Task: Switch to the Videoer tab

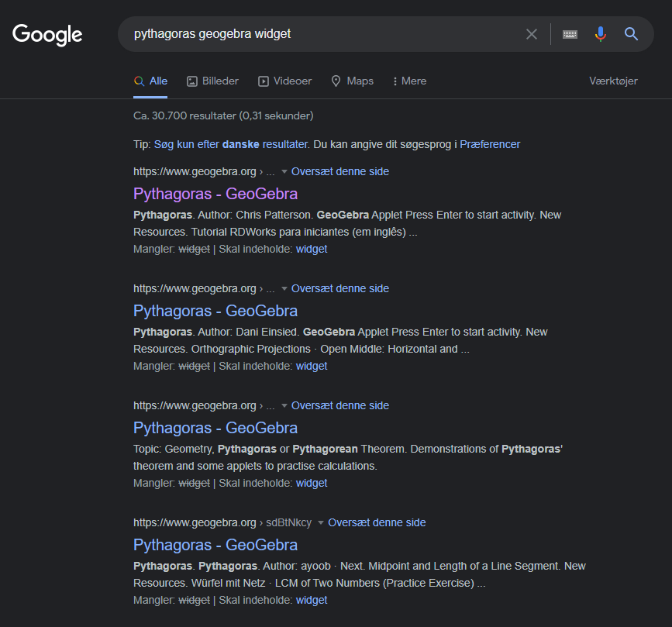Action: point(284,81)
